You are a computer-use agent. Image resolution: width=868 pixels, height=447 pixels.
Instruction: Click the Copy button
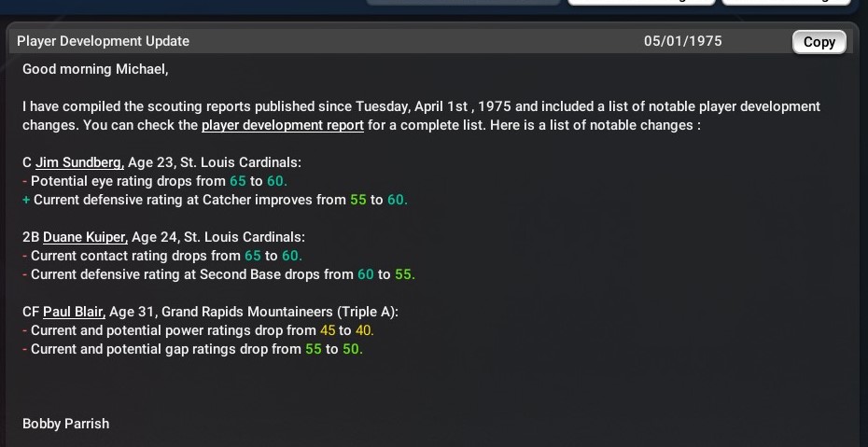[x=819, y=42]
